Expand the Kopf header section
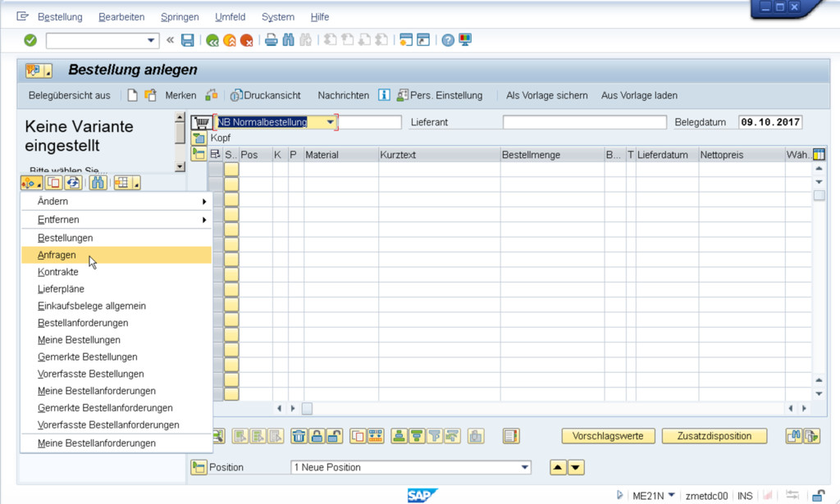 coord(199,138)
